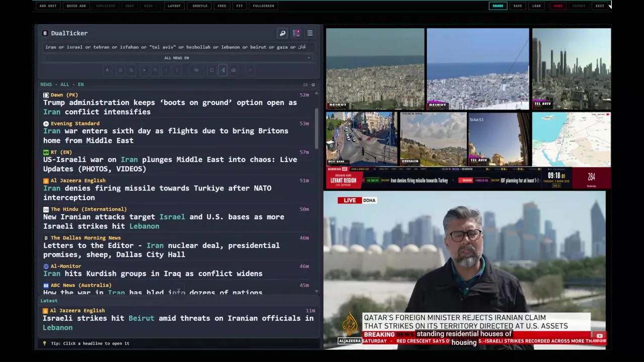Click the bookmark icon in ticker toolbar
The height and width of the screenshot is (362, 644).
click(212, 70)
